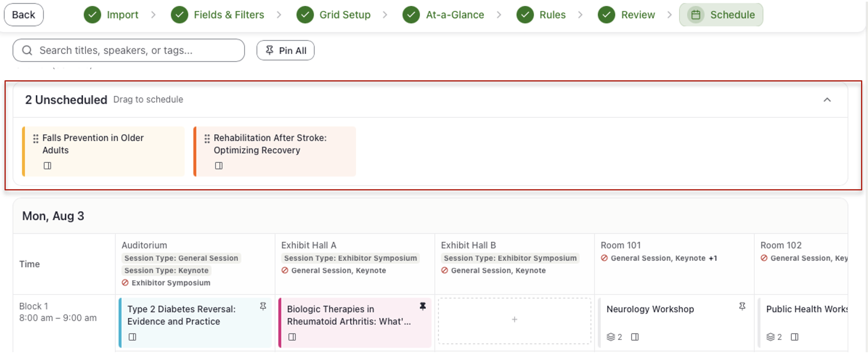Click the Pin All button
The height and width of the screenshot is (353, 868).
[x=286, y=50]
